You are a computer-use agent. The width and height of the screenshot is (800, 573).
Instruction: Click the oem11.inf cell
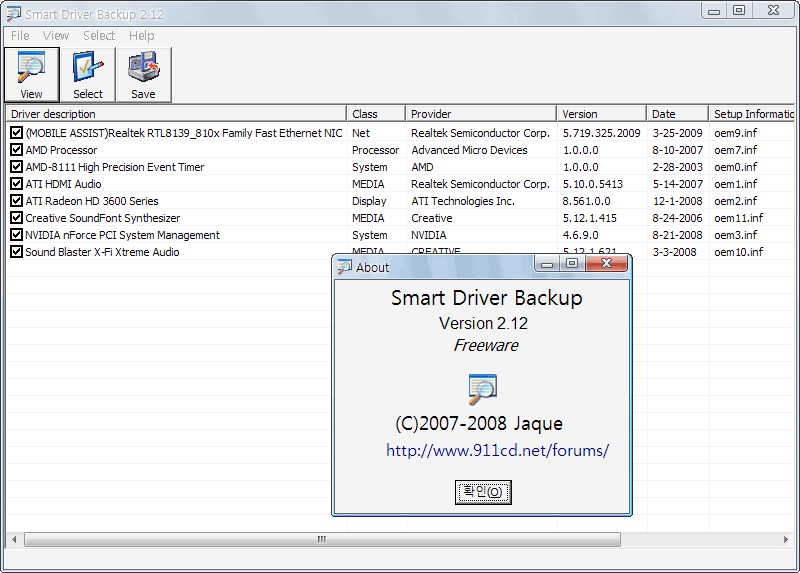(738, 218)
